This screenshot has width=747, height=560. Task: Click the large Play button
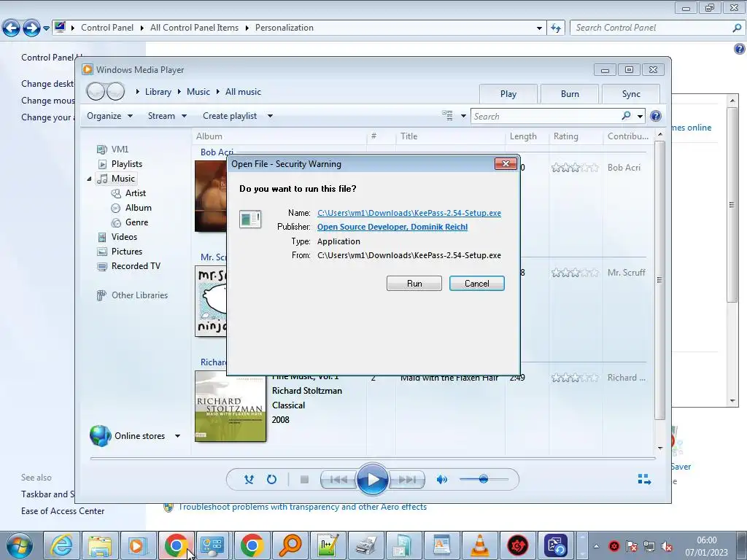pos(372,480)
